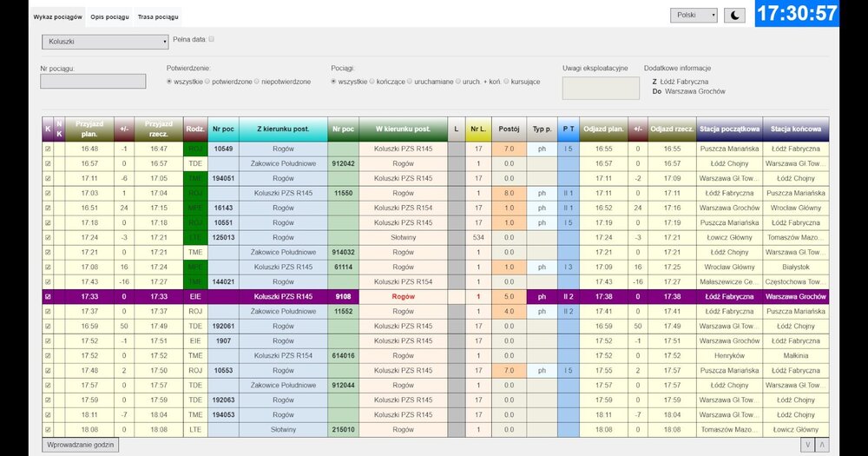Sort by the Stacja końcowa column header

796,129
